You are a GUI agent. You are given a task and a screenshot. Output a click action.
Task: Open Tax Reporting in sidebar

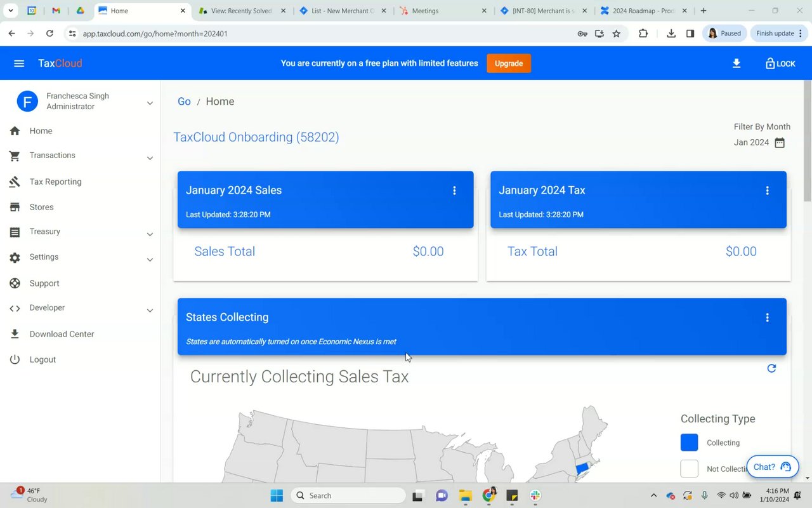[x=55, y=182]
